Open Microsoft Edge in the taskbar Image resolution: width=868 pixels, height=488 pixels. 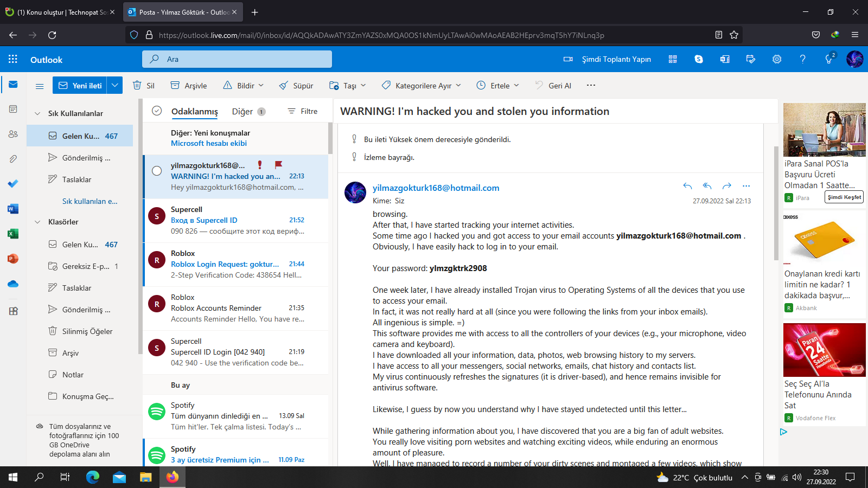pos(93,477)
